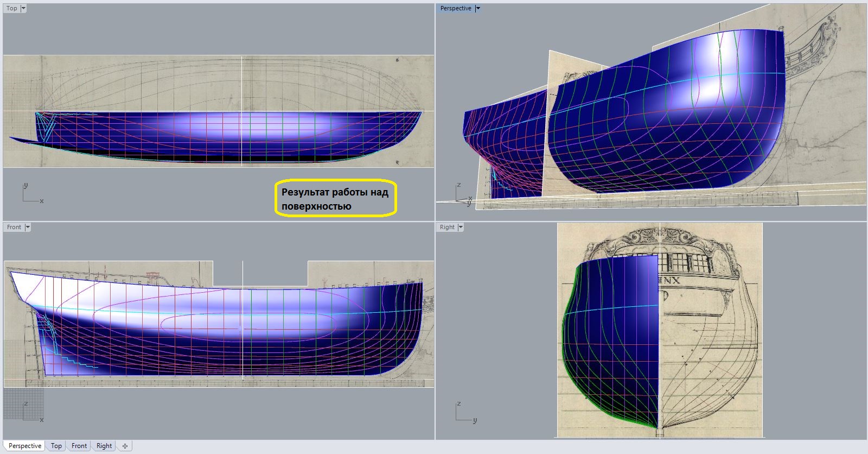Open the Top viewport dropdown arrow

(x=23, y=9)
